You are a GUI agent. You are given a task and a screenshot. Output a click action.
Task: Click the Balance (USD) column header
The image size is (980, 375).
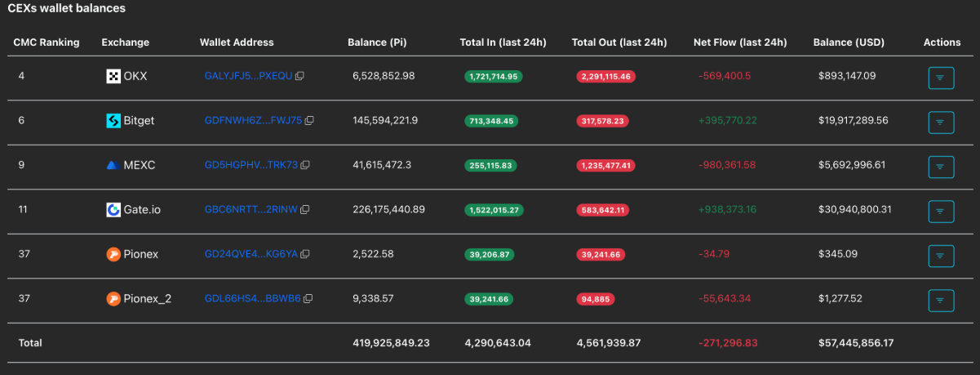[848, 42]
